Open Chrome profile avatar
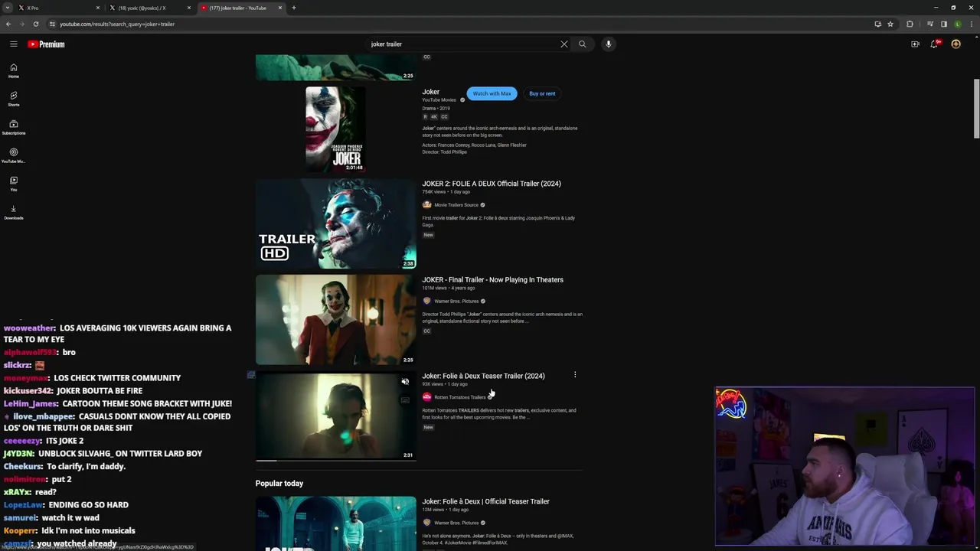The height and width of the screenshot is (551, 980). 958,24
